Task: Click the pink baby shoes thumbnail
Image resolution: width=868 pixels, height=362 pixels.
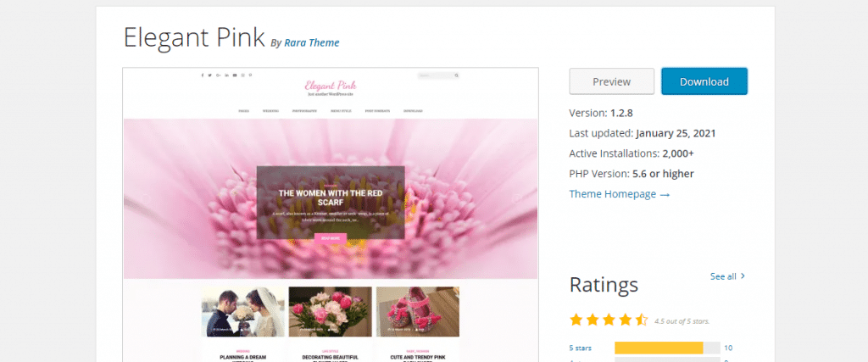Action: coord(417,311)
